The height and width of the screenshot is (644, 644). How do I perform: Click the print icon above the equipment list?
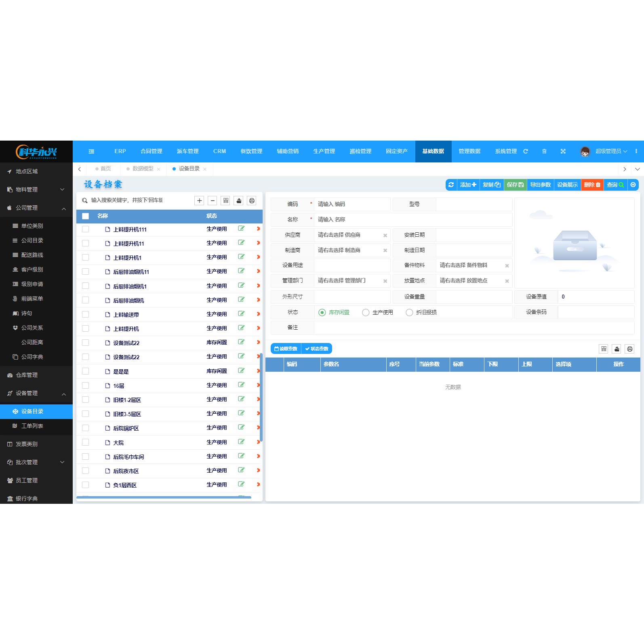click(252, 201)
